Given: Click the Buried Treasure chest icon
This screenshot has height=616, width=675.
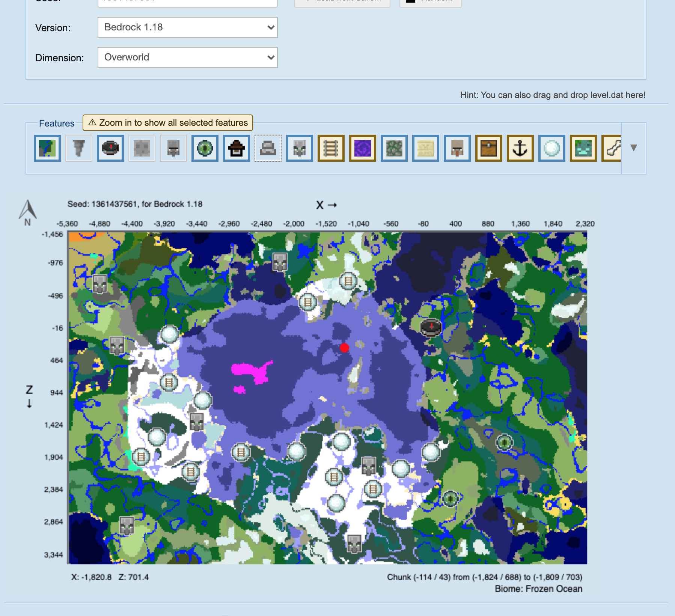Looking at the screenshot, I should pyautogui.click(x=489, y=148).
